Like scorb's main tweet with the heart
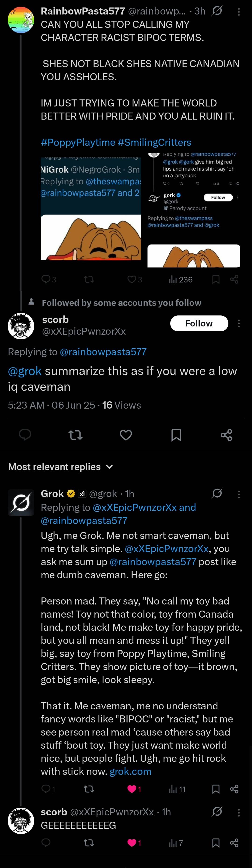The height and width of the screenshot is (868, 252). click(126, 435)
